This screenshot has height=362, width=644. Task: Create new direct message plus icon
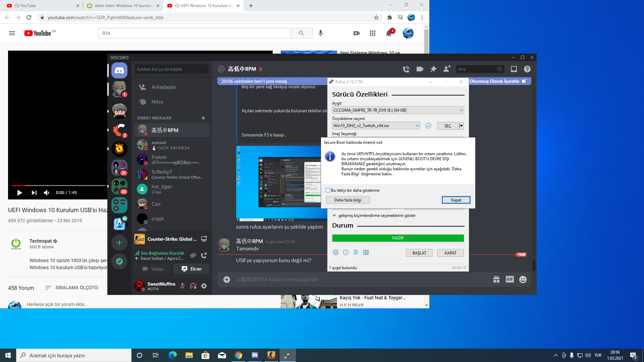pyautogui.click(x=203, y=118)
